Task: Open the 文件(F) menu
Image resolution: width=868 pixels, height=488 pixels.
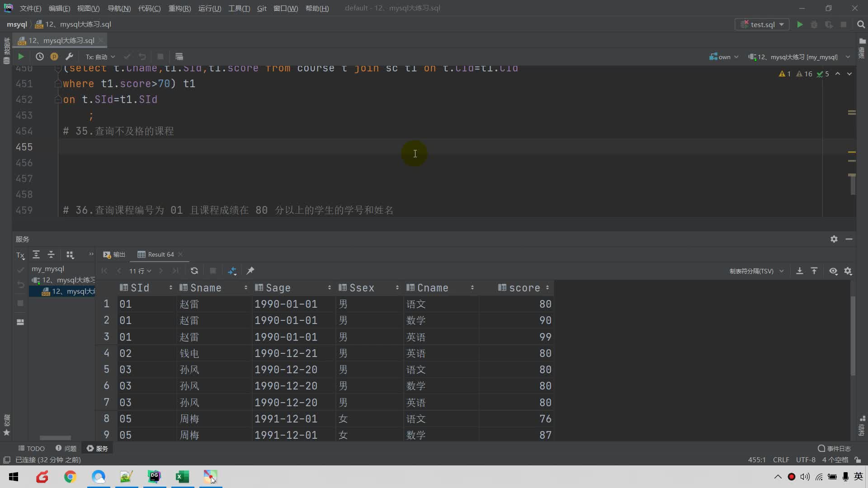Action: 30,8
